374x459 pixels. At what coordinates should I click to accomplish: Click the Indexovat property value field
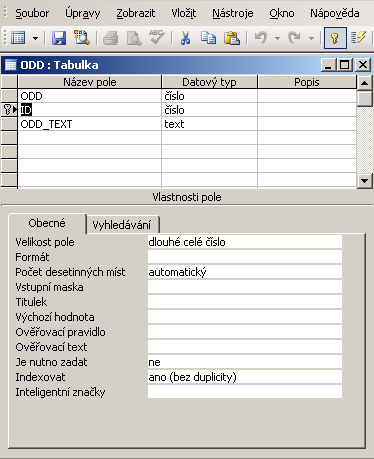[x=245, y=377]
